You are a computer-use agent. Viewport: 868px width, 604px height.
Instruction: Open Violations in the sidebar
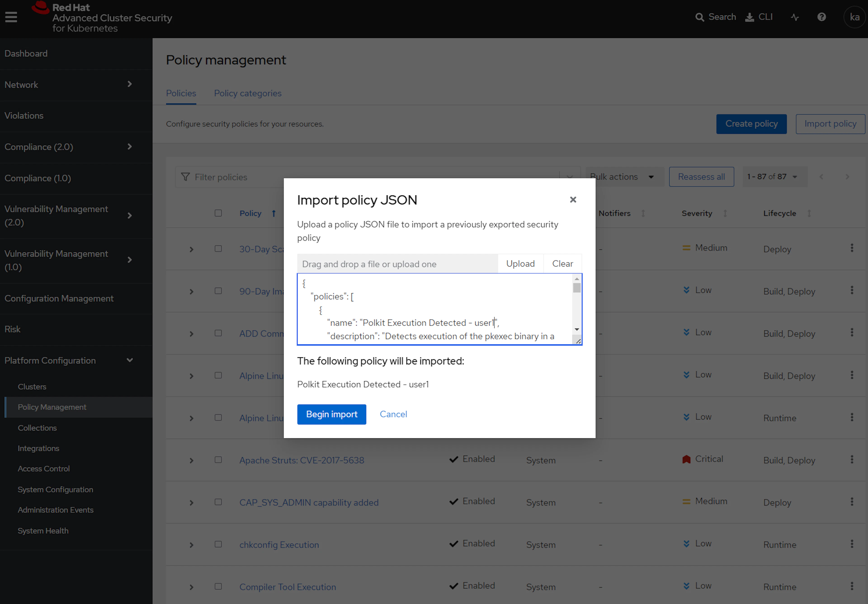click(x=24, y=116)
